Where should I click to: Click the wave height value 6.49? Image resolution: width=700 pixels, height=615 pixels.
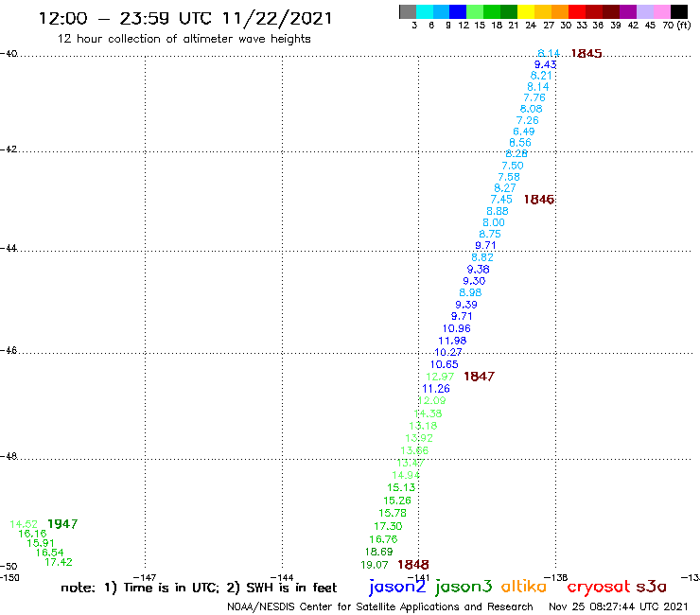[524, 132]
